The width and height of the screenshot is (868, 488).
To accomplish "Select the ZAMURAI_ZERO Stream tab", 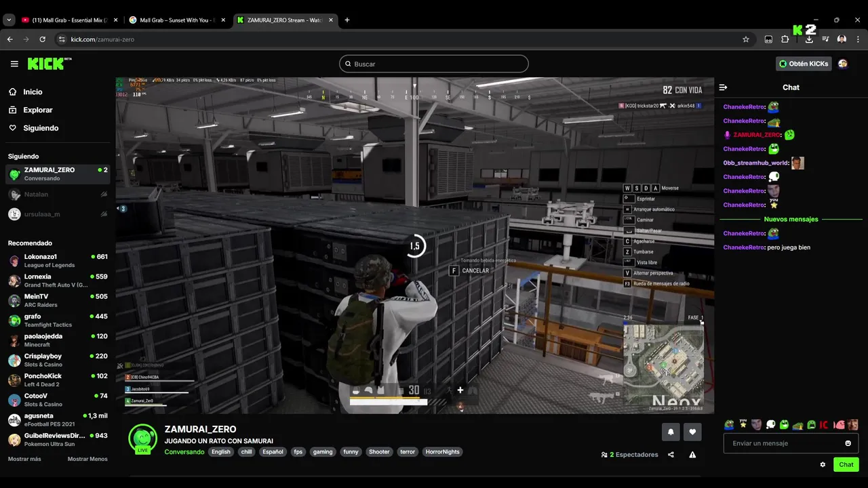I will (285, 20).
